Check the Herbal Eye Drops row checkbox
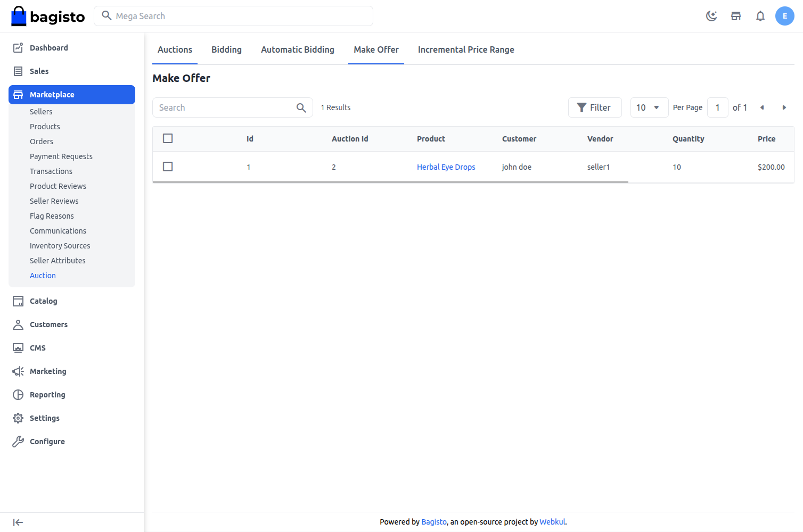 click(168, 167)
